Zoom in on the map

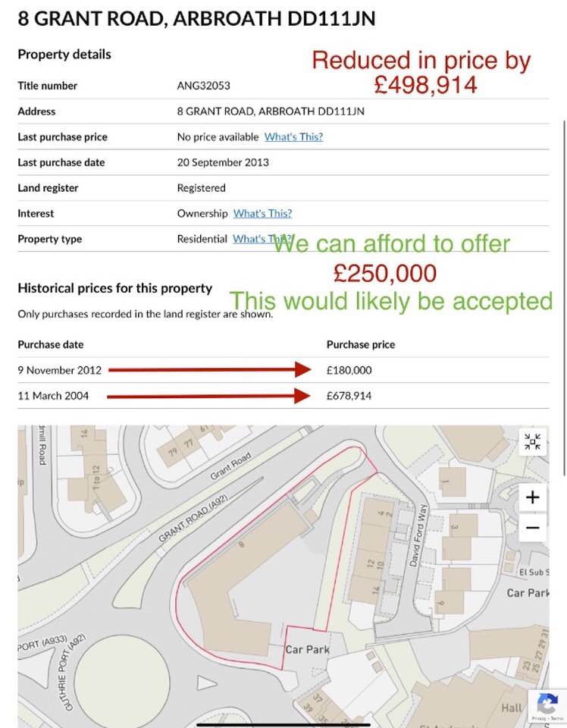click(x=533, y=497)
